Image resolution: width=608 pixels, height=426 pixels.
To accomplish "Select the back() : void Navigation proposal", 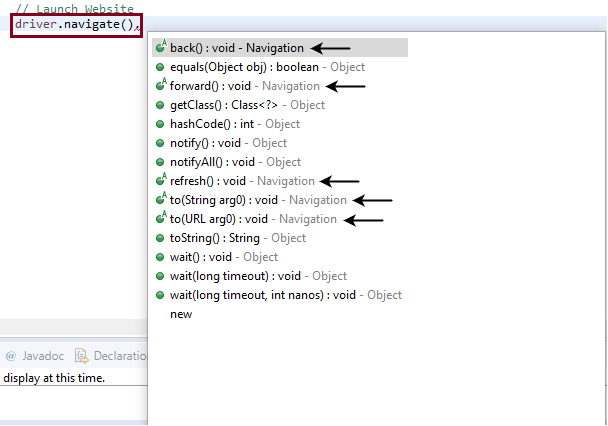I will 280,48.
